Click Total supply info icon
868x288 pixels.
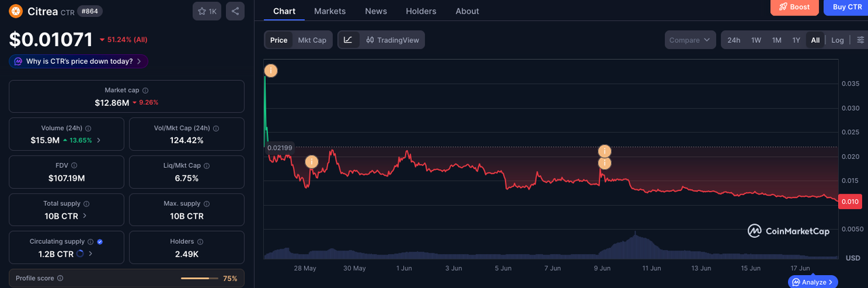86,204
